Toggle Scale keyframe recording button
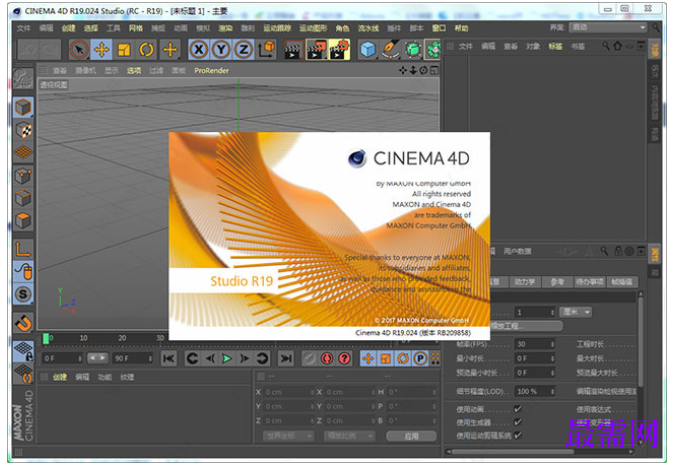 [x=386, y=358]
